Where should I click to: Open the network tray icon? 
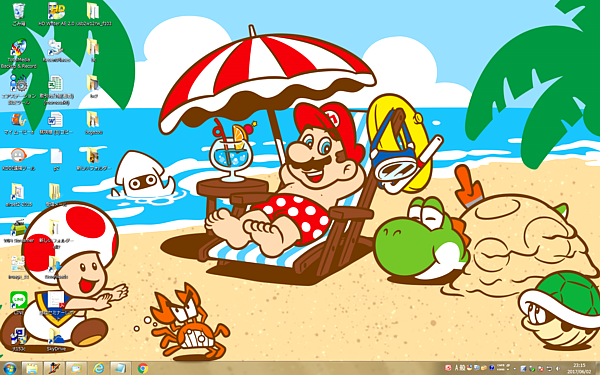(x=549, y=369)
